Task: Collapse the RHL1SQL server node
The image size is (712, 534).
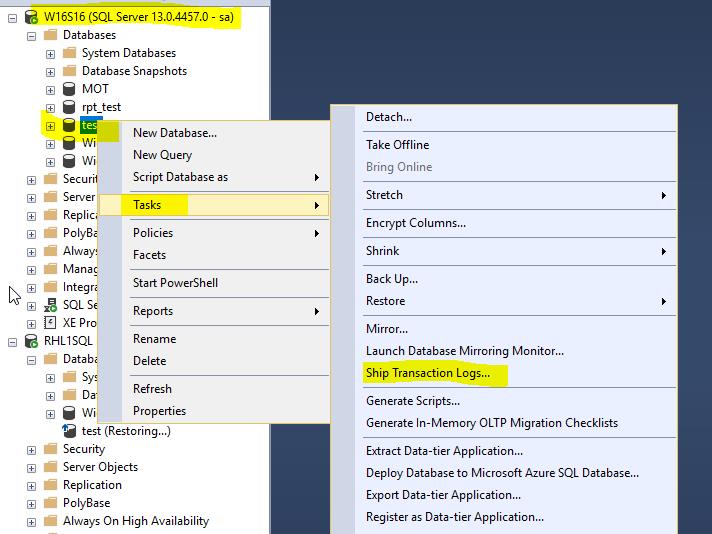Action: click(x=13, y=342)
